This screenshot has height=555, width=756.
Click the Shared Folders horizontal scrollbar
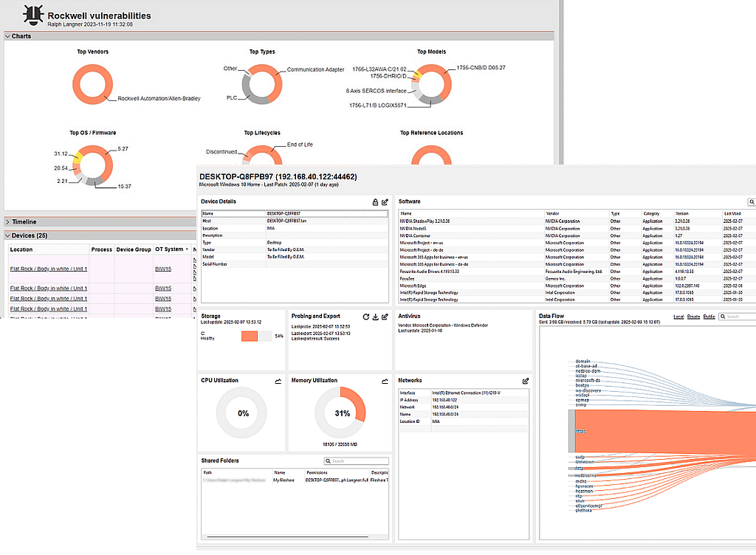287,537
